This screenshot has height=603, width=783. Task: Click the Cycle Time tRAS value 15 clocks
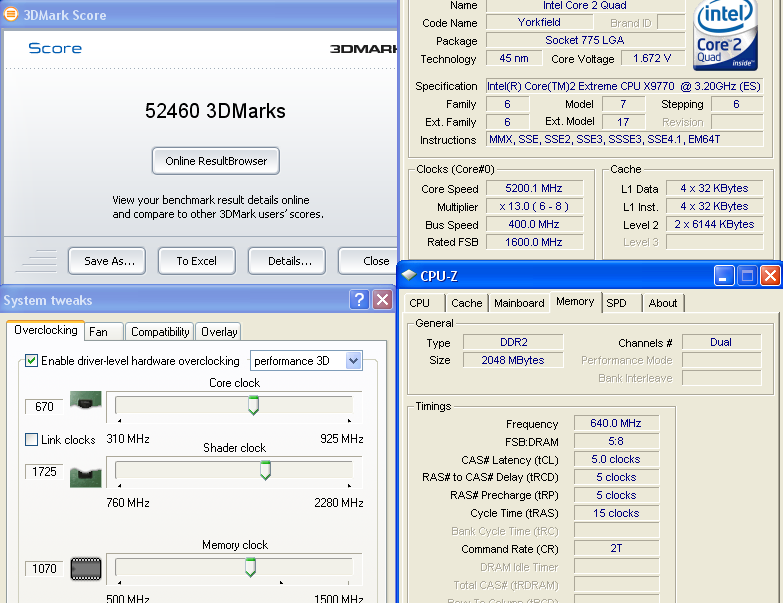pyautogui.click(x=616, y=513)
